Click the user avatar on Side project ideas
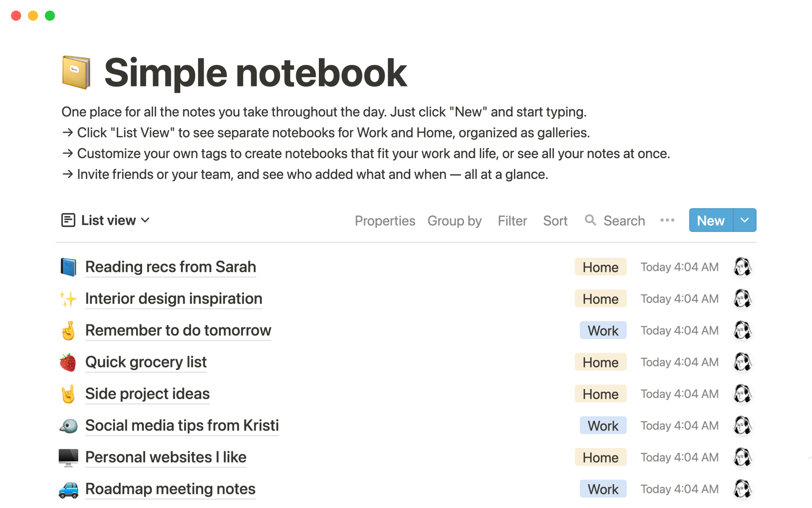 point(744,393)
